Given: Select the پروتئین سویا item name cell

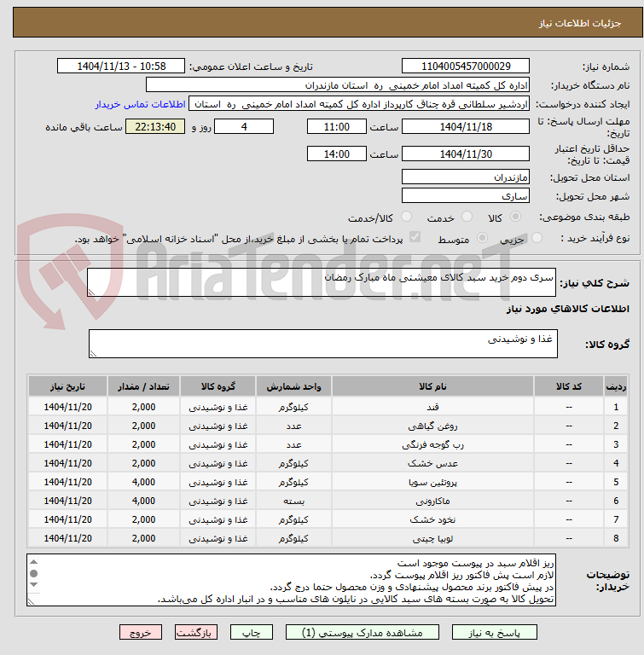Looking at the screenshot, I should pos(432,482).
